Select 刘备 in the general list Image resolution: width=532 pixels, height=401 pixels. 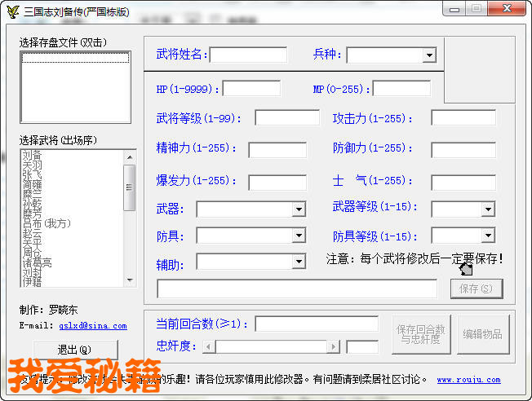click(x=33, y=154)
